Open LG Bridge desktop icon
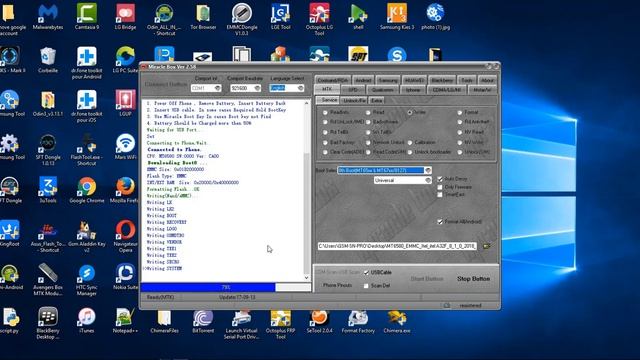This screenshot has height=360, width=640. (125, 17)
